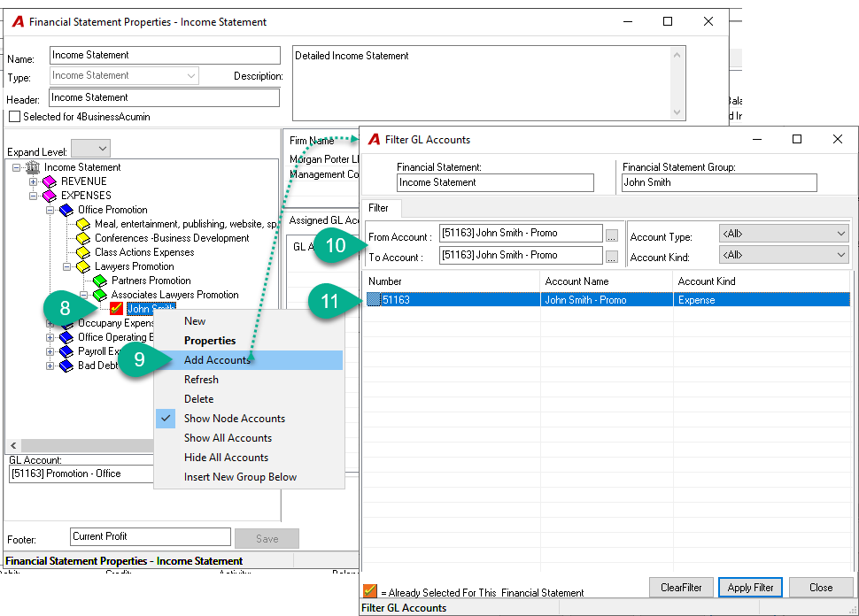This screenshot has height=616, width=859.
Task: Click the row selector icon beside 51163
Action: (374, 299)
